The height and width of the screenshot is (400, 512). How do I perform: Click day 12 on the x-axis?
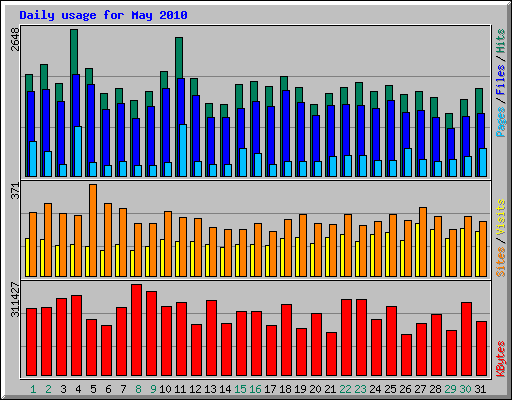click(195, 389)
